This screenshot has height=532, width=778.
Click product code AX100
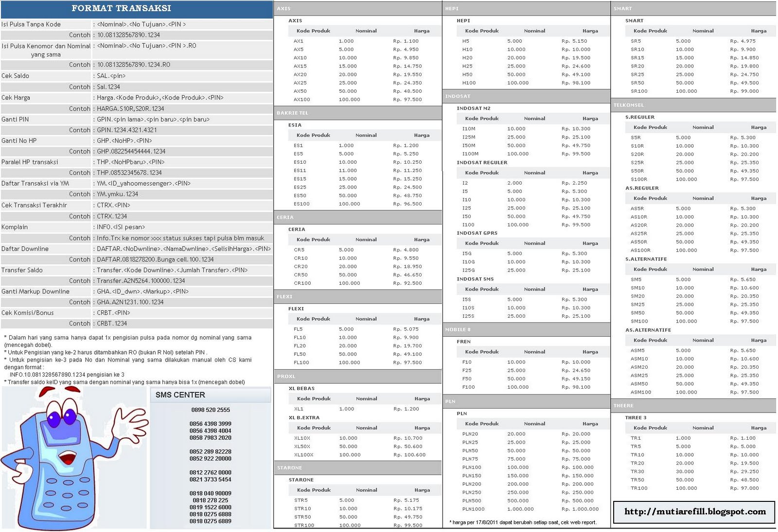tap(301, 100)
